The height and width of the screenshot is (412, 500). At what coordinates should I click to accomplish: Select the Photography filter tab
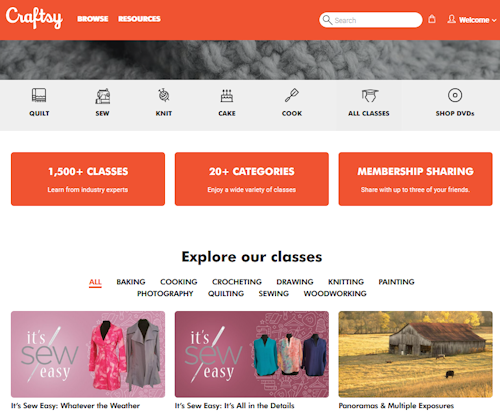click(165, 294)
